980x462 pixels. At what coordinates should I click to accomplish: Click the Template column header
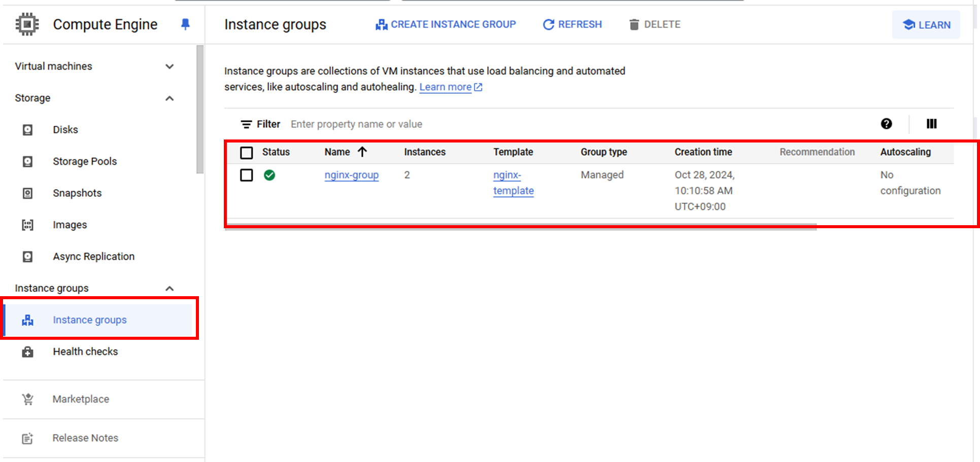click(x=513, y=152)
